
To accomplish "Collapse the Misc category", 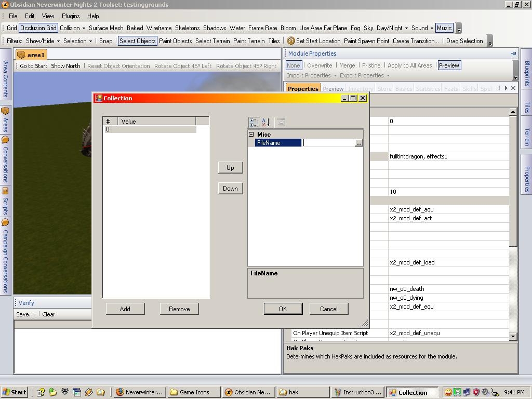I will (251, 135).
